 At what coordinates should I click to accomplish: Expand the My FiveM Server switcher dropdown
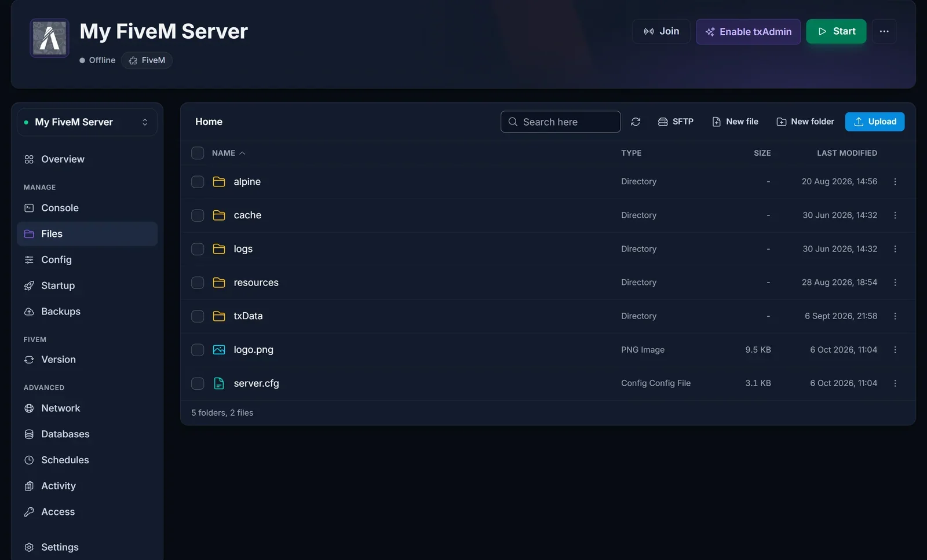[87, 122]
